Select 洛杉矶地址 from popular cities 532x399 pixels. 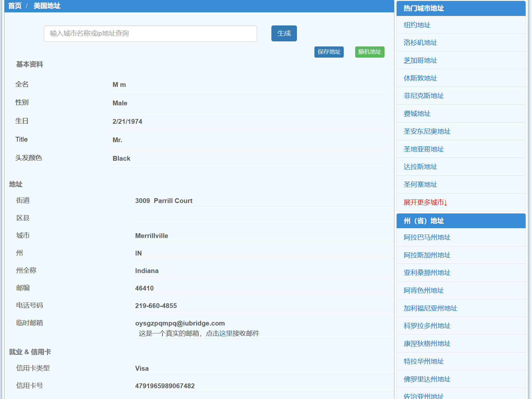click(420, 43)
